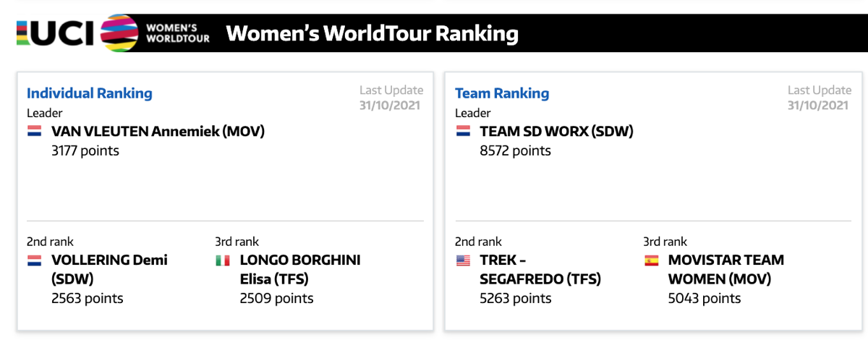
Task: Open the Team Ranking heading link
Action: pos(502,93)
